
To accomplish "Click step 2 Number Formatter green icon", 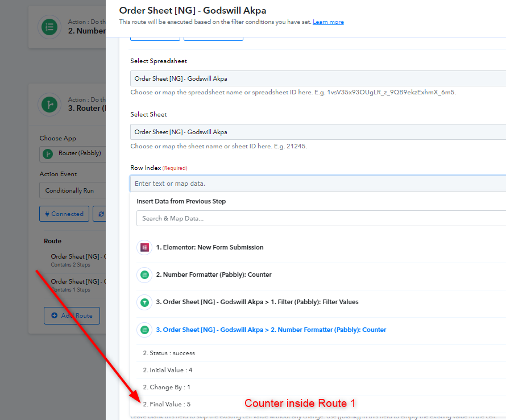I will tap(144, 275).
